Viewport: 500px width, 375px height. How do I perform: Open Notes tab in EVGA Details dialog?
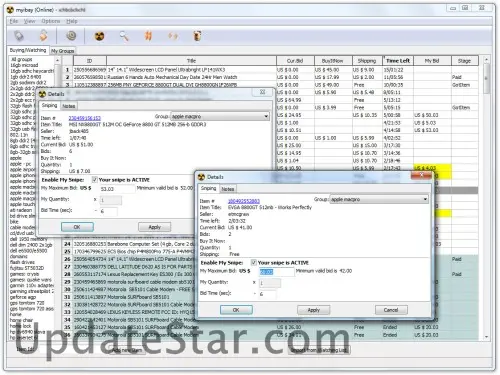[228, 189]
